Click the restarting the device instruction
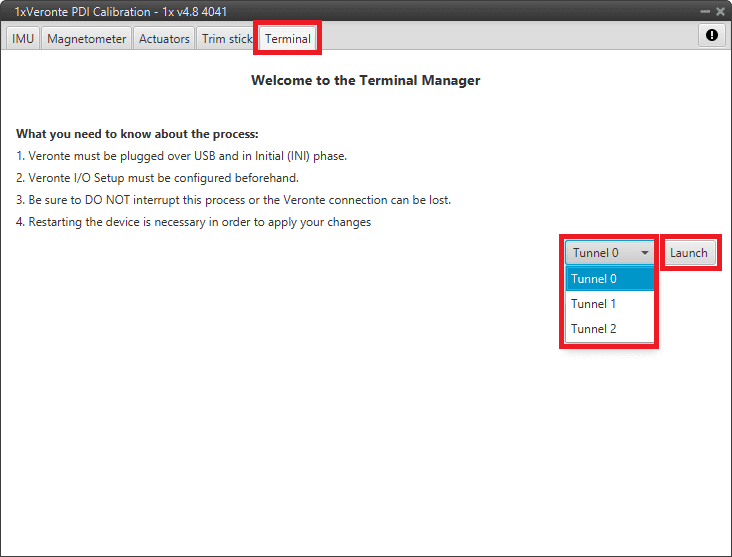732x557 pixels. 193,222
